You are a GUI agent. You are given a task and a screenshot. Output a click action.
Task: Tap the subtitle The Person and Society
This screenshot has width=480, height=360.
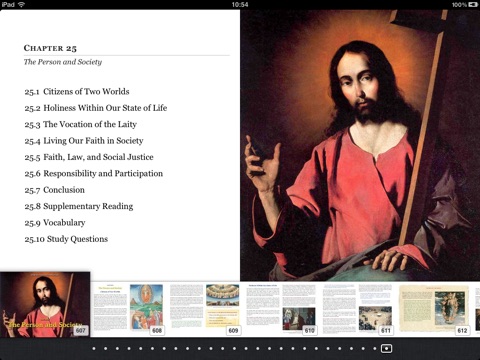[63, 62]
